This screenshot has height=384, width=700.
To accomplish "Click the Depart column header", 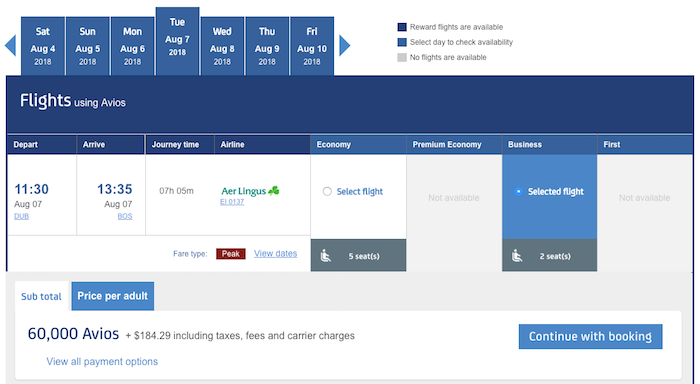I will tap(42, 145).
